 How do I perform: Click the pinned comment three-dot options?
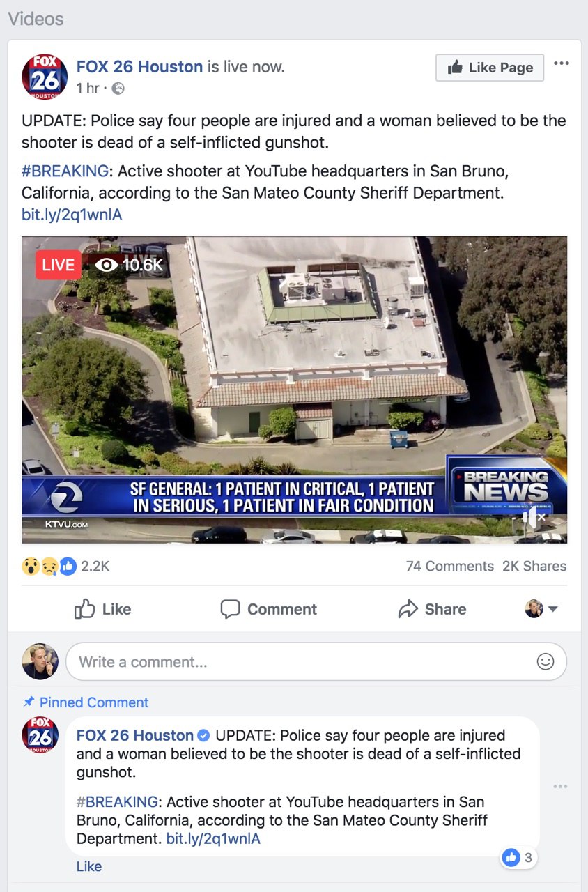tap(560, 787)
